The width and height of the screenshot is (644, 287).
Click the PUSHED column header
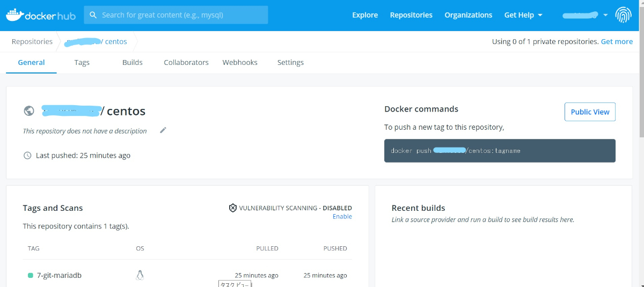point(335,248)
